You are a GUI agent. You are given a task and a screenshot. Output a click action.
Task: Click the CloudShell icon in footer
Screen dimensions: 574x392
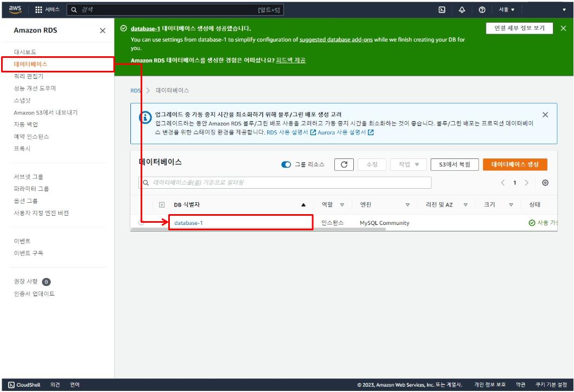pyautogui.click(x=11, y=384)
